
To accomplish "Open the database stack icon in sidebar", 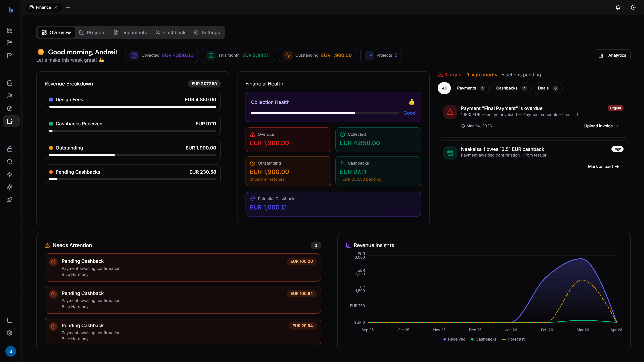I will tap(10, 83).
